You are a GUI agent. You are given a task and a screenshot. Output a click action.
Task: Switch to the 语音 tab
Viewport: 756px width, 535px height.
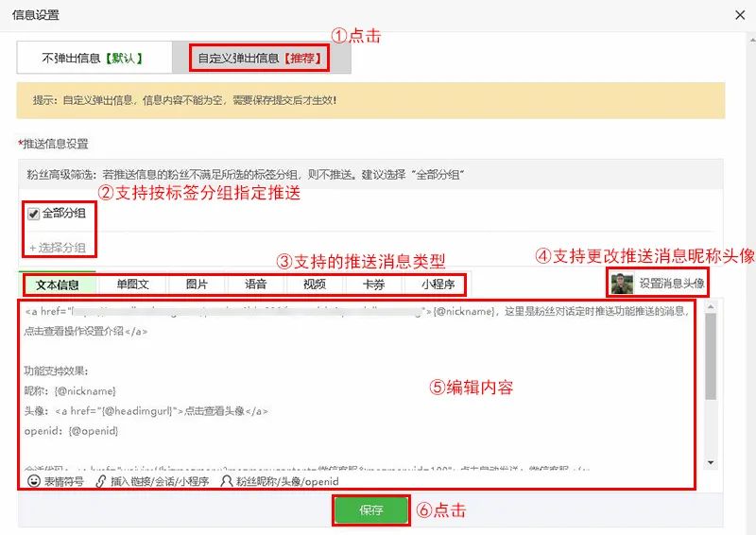pyautogui.click(x=255, y=285)
